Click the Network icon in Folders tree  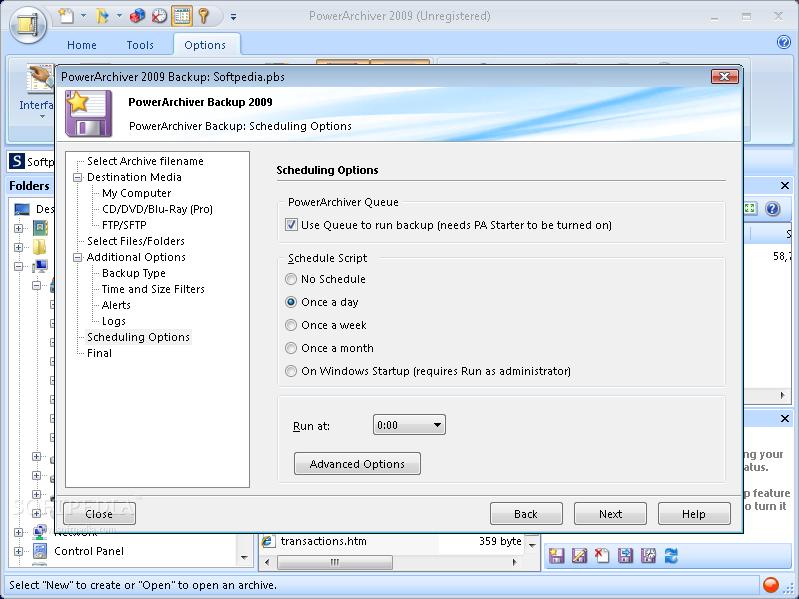[40, 532]
